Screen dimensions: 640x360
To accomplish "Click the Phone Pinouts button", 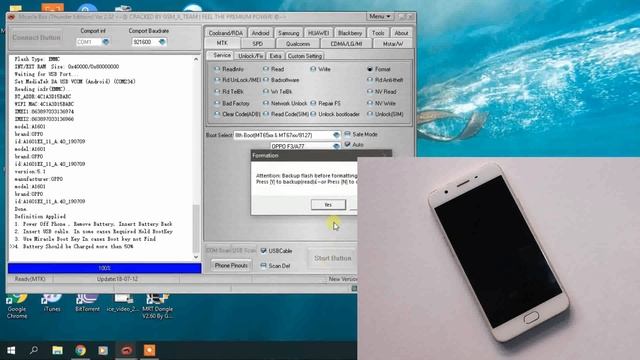I will [231, 265].
